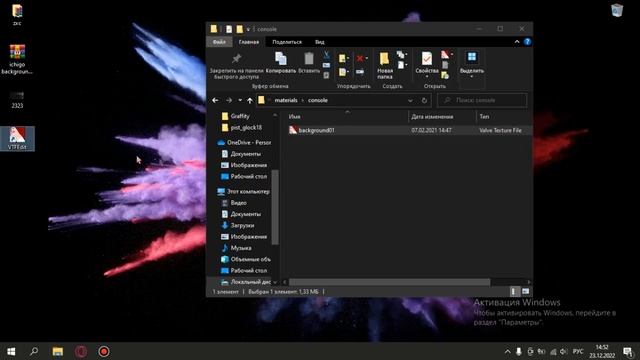
Task: Click the Поиск search field
Action: point(482,100)
